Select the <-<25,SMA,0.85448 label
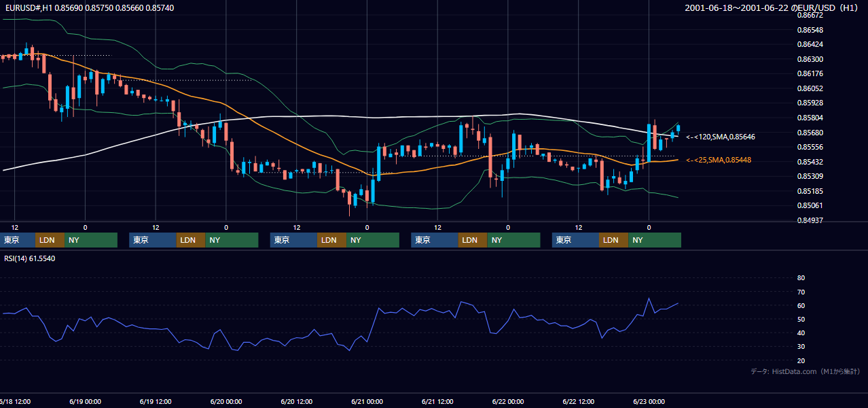The width and height of the screenshot is (868, 408). click(719, 160)
